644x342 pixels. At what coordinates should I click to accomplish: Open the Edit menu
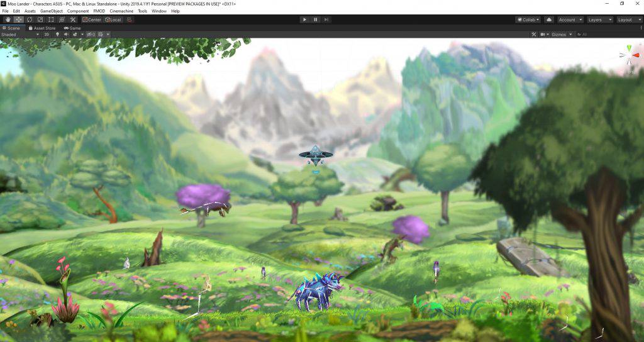click(x=16, y=11)
